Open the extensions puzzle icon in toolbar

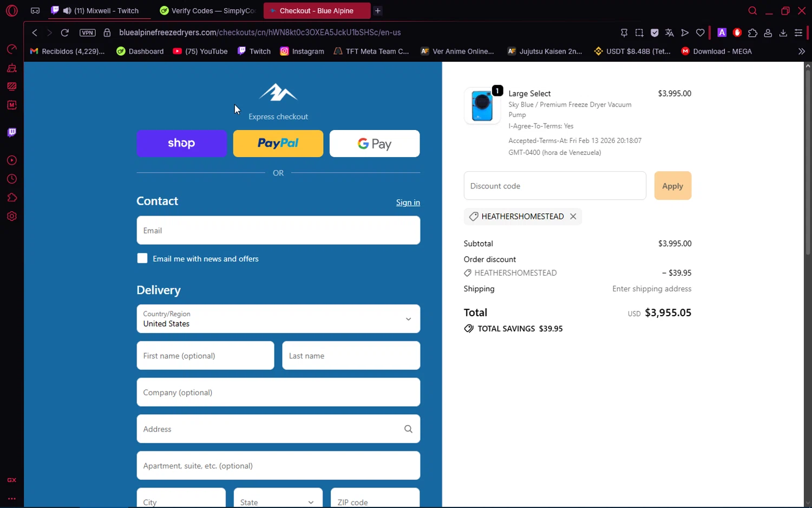(x=752, y=33)
